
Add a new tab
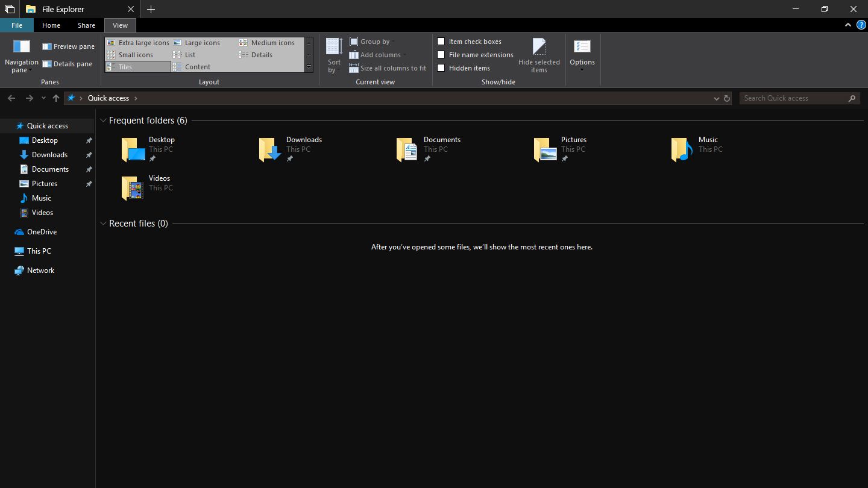click(151, 9)
